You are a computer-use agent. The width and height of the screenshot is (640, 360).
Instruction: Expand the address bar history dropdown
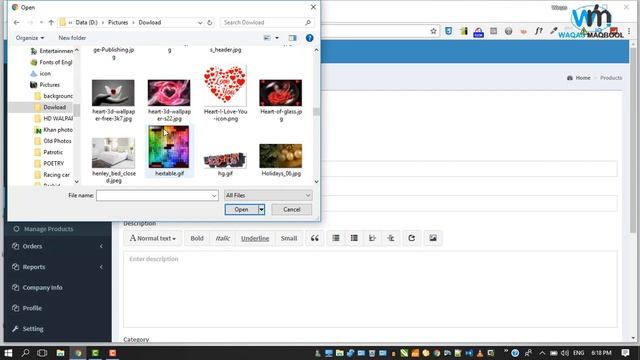click(200, 22)
